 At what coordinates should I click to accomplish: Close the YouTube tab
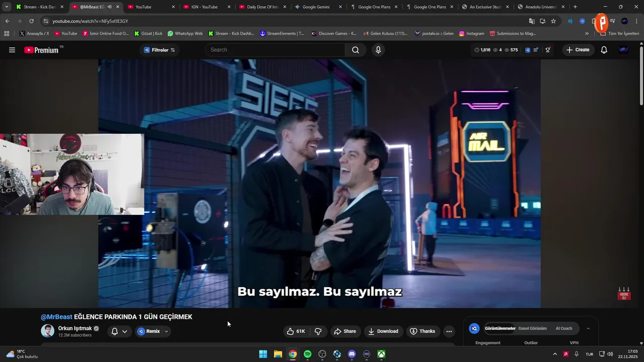pos(174,7)
